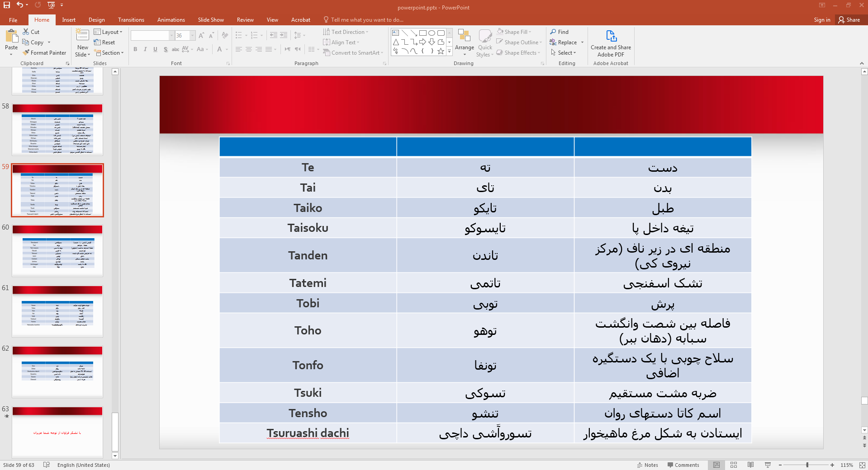The width and height of the screenshot is (868, 470).
Task: Open the Font Color dropdown
Action: (227, 49)
